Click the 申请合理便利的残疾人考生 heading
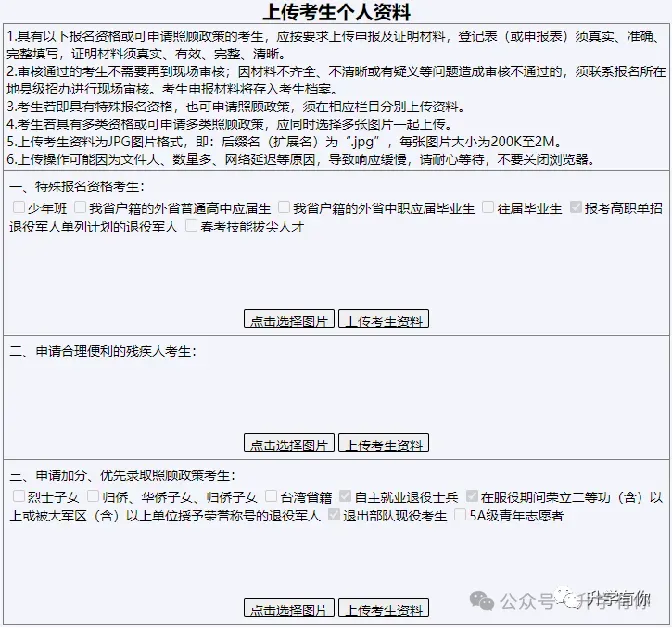 pyautogui.click(x=103, y=352)
